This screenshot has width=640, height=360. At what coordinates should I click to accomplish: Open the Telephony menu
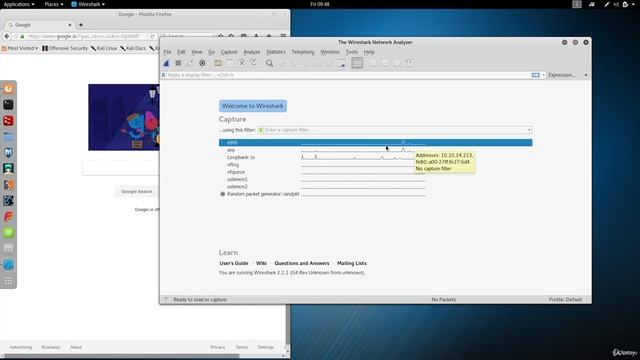[x=303, y=52]
